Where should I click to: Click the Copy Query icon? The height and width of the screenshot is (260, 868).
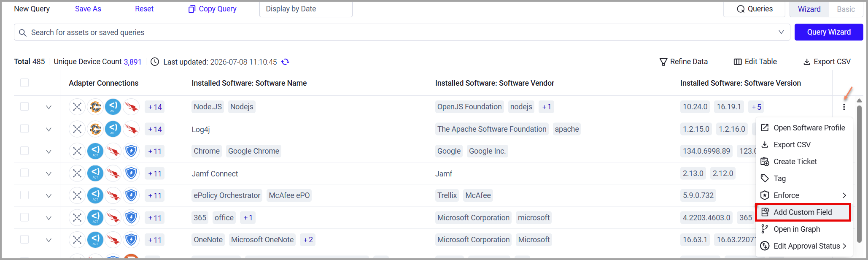pyautogui.click(x=192, y=9)
